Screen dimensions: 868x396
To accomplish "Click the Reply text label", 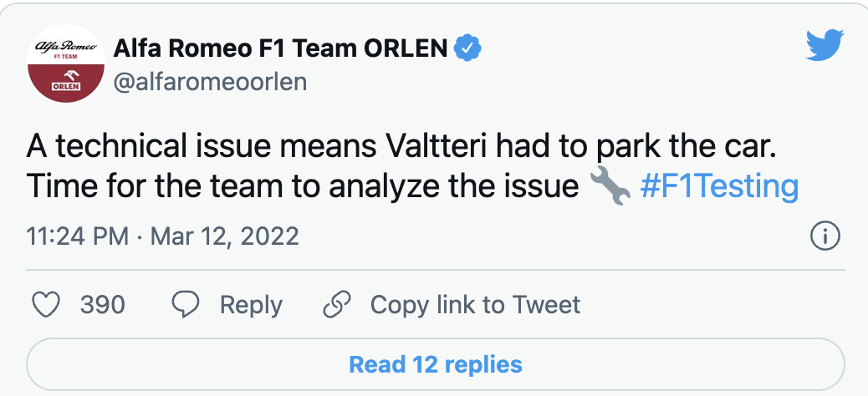I will 250,304.
